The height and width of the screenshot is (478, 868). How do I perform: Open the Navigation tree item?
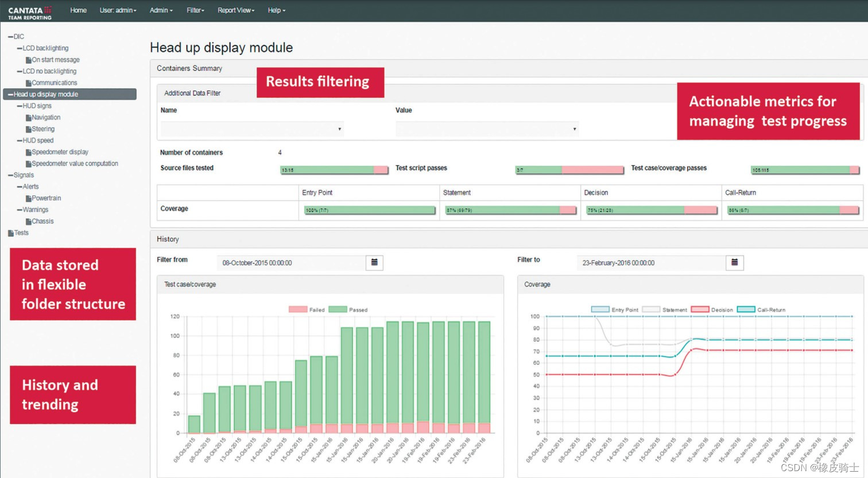coord(46,118)
